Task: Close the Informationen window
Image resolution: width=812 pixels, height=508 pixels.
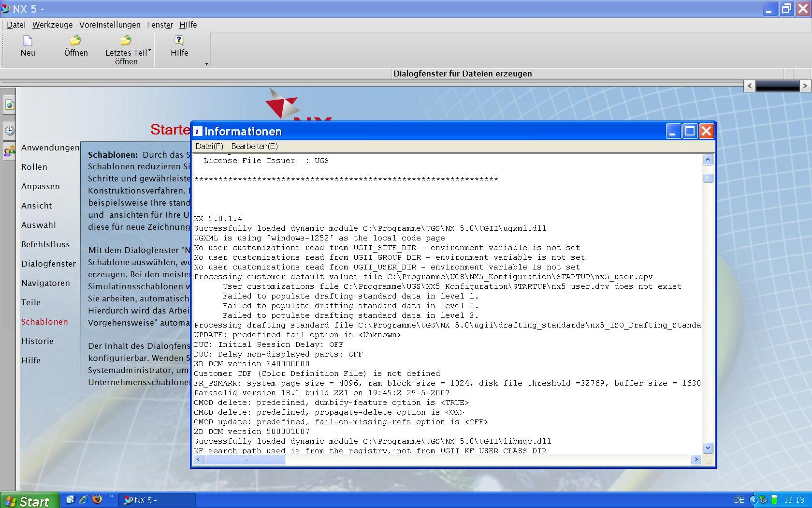Action: [706, 131]
